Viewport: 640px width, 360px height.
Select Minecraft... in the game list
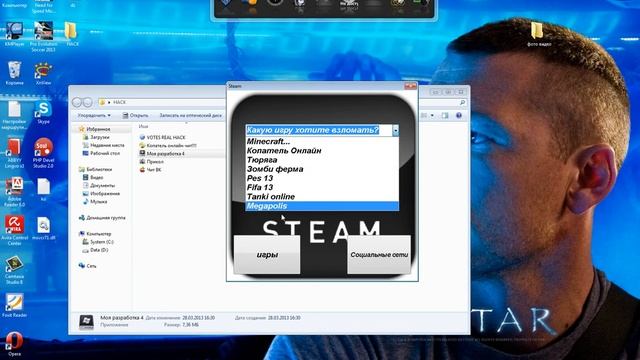(322, 142)
